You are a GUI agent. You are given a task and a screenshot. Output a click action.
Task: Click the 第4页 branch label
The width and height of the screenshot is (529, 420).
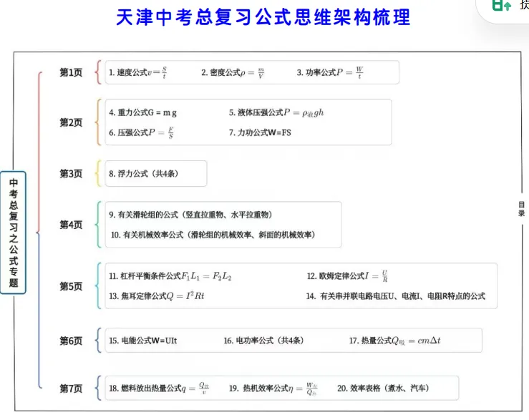pyautogui.click(x=71, y=225)
